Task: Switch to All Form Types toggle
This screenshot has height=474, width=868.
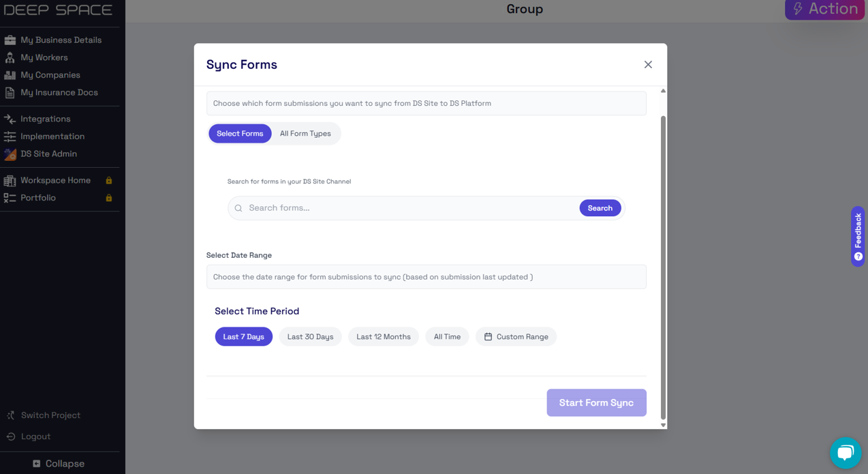Action: [305, 134]
